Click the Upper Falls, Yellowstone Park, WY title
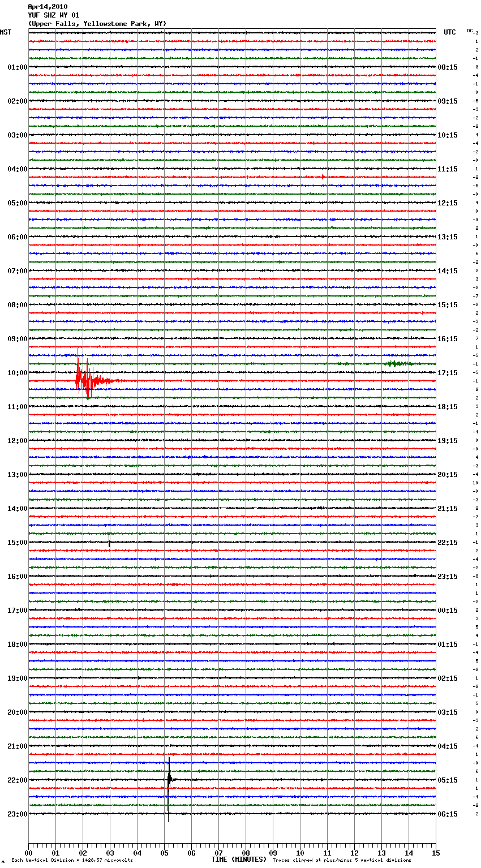The image size is (481, 868). point(97,24)
